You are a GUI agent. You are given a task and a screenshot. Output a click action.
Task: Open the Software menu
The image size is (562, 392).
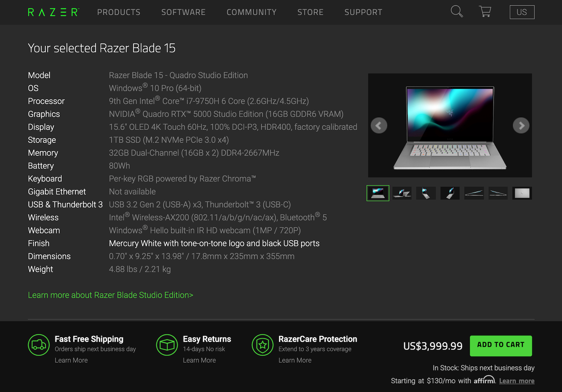[x=183, y=12]
